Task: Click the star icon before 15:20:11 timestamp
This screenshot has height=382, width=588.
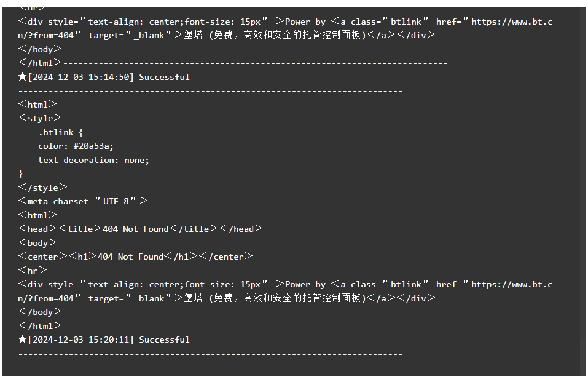Action: (x=22, y=340)
